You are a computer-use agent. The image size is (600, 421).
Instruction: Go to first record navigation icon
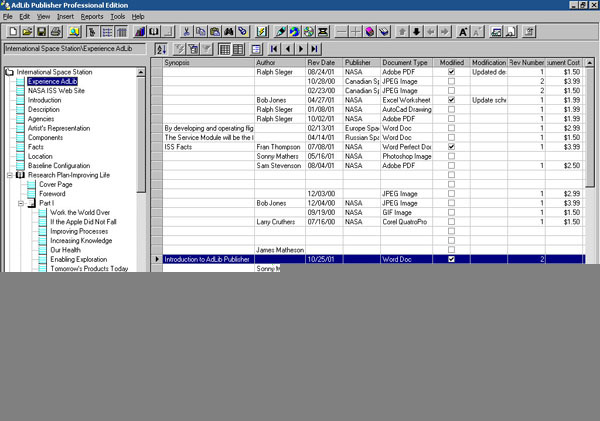[273, 49]
